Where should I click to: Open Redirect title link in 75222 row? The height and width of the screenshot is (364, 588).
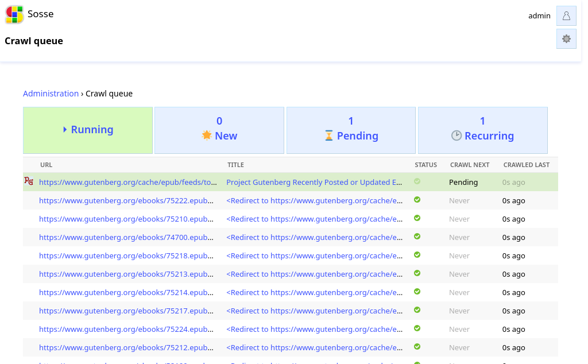pyautogui.click(x=314, y=200)
